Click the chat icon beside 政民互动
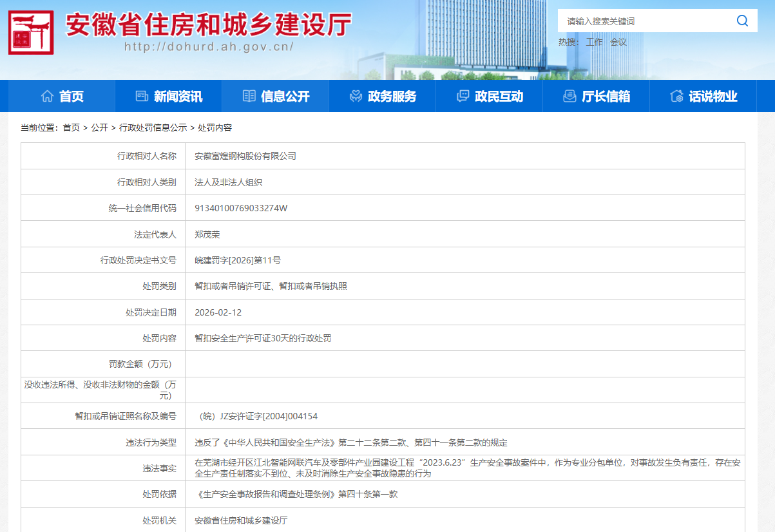775x532 pixels. tap(463, 97)
